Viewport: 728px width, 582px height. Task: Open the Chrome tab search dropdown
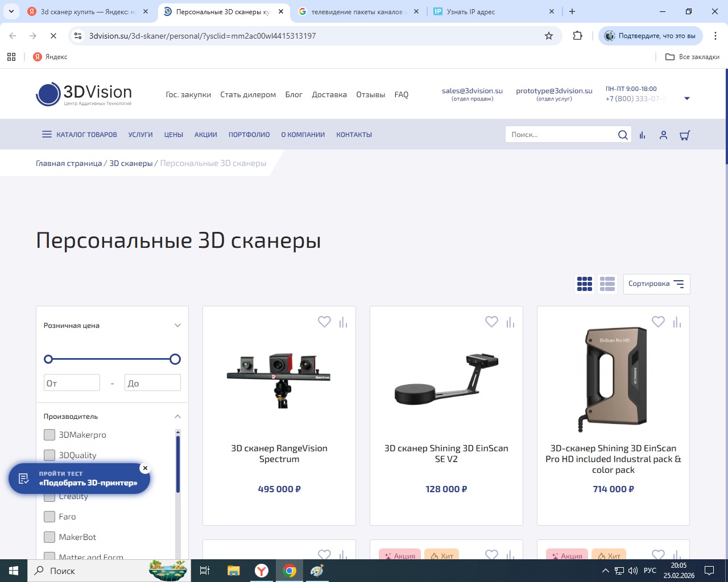tap(11, 11)
